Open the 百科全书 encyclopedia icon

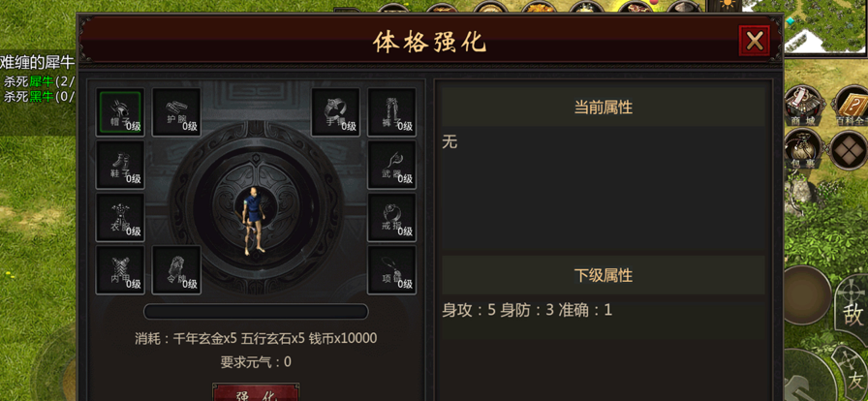[852, 106]
